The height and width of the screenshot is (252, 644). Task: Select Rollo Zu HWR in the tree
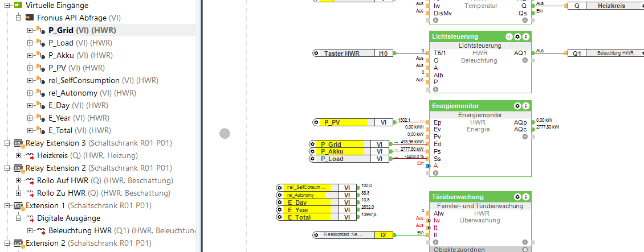click(x=104, y=193)
